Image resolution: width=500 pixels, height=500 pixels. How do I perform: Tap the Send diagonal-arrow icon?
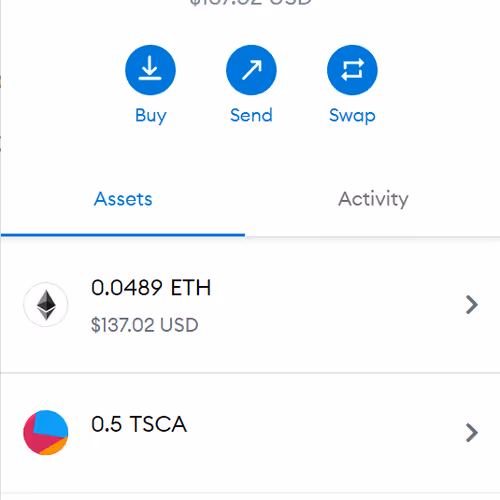pos(251,70)
